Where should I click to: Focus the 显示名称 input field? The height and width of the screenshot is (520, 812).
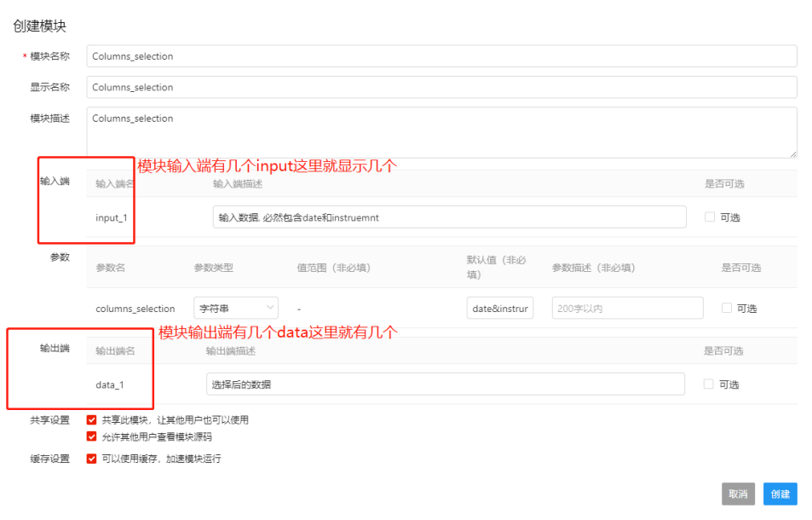click(x=441, y=87)
